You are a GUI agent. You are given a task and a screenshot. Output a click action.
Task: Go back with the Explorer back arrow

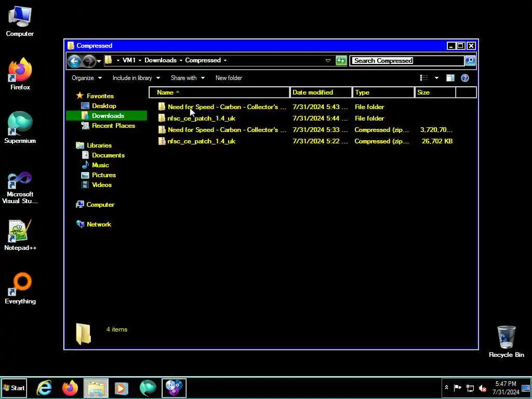pyautogui.click(x=74, y=61)
